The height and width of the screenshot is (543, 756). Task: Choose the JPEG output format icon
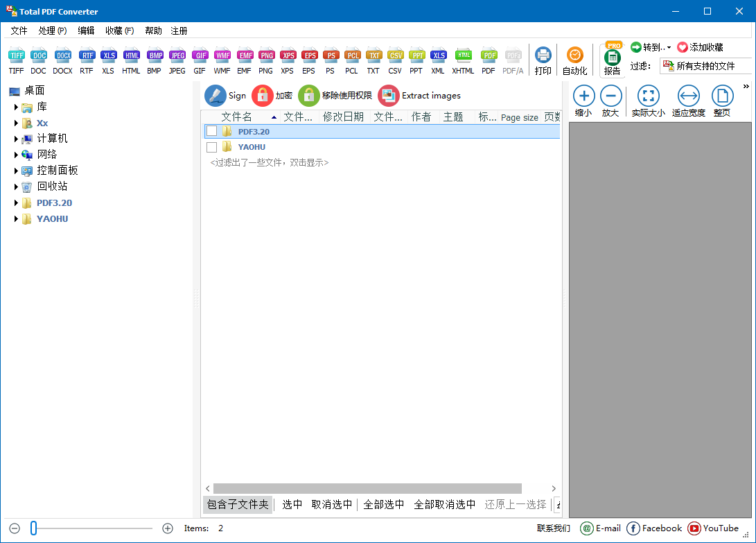tap(177, 56)
